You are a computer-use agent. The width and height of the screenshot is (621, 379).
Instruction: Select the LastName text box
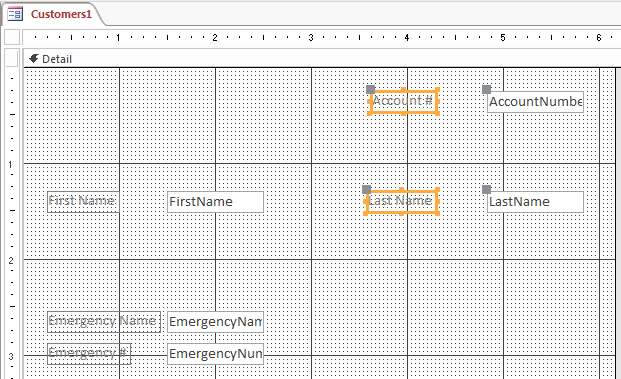535,202
